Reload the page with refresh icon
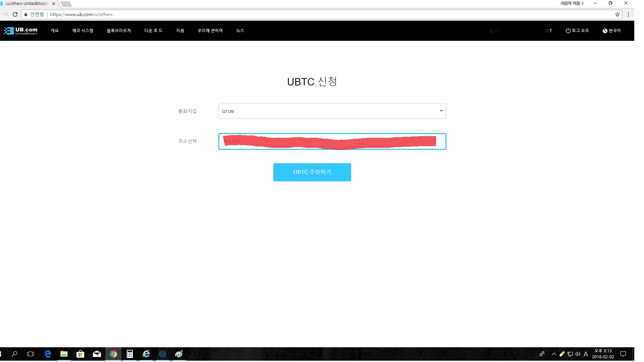Viewport: 644px width, 362px height. coord(15,14)
